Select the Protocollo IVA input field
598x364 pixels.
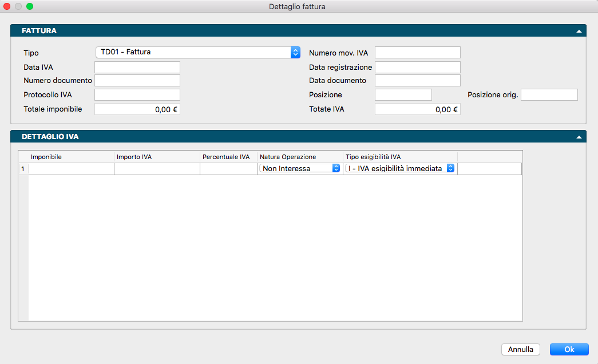(137, 95)
